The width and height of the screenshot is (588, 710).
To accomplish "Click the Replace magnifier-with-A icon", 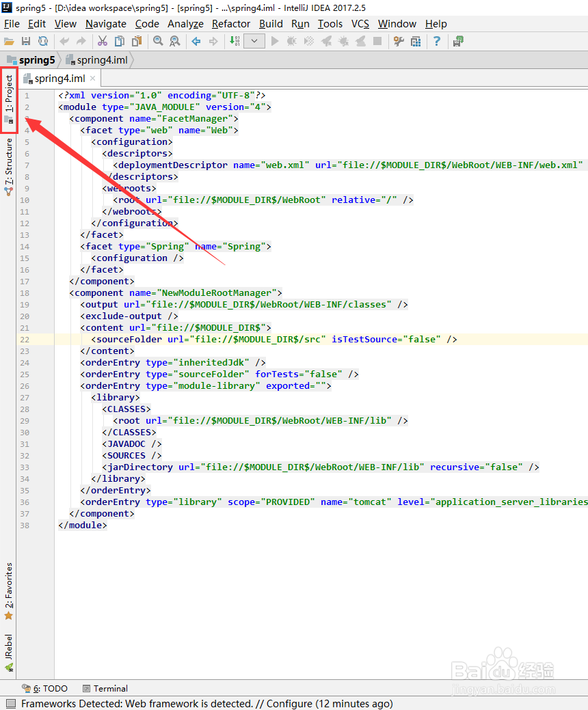I will click(x=175, y=42).
